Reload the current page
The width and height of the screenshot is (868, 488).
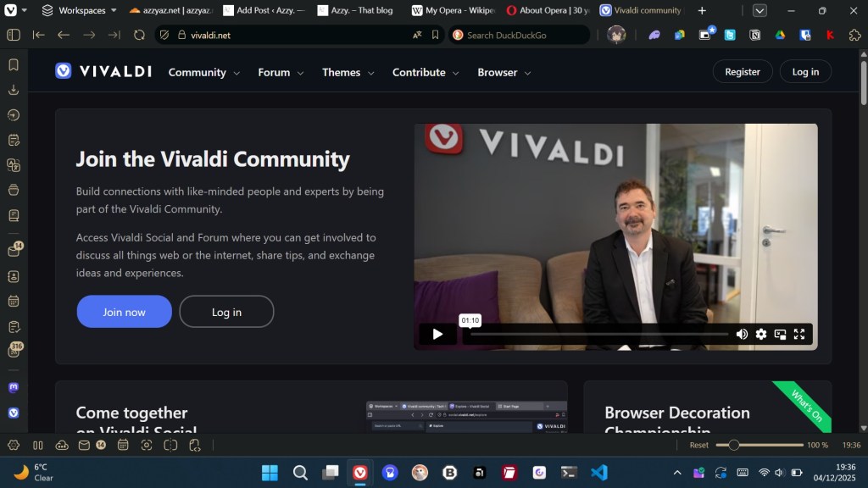pyautogui.click(x=139, y=35)
